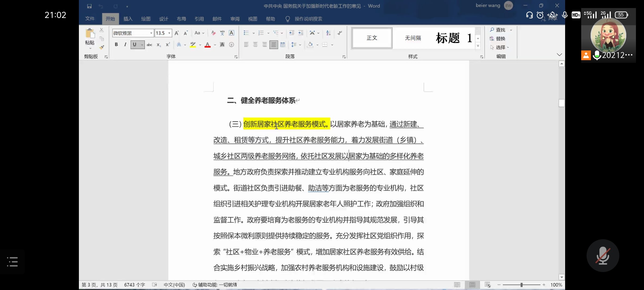Screen dimensions: 644x290
Task: Click the zoom slider handle
Action: (x=521, y=285)
